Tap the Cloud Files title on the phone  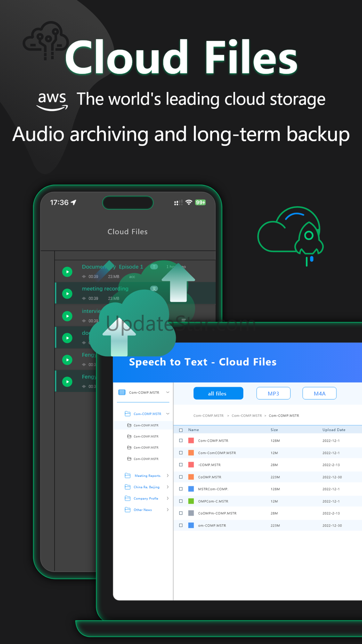(128, 231)
